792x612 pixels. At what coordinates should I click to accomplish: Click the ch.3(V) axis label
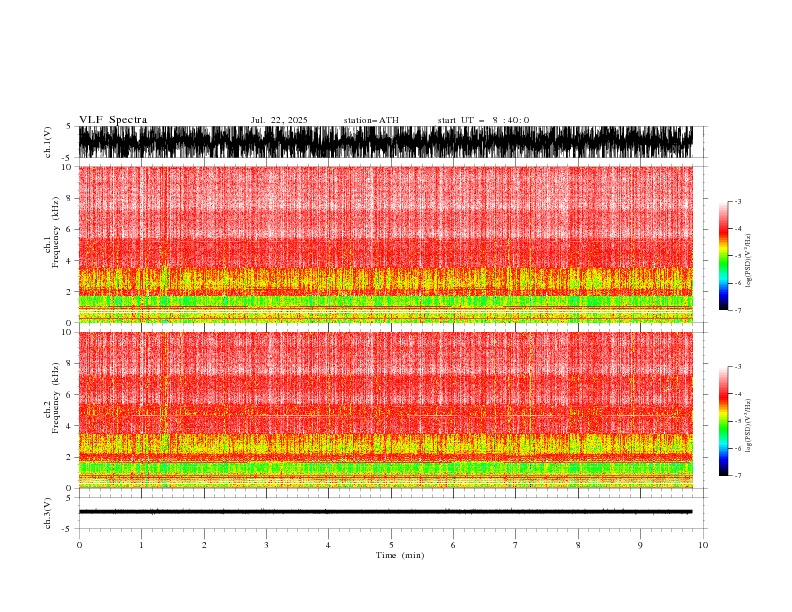pos(48,513)
